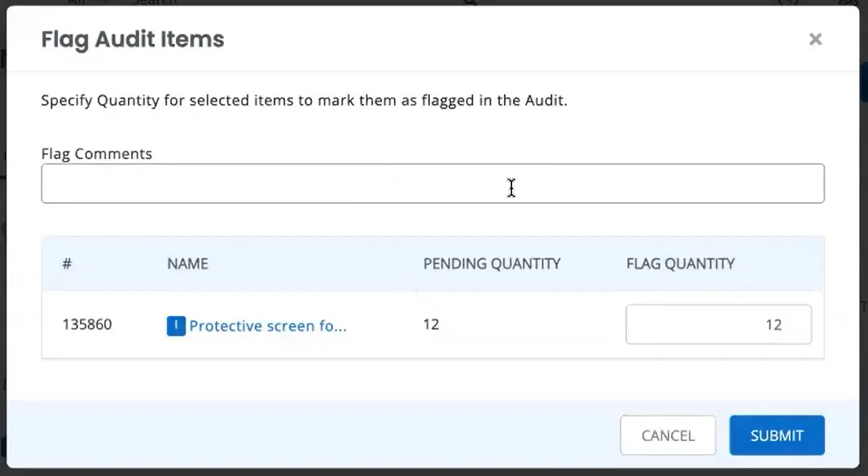
Task: Close the Flag Audit Items dialog
Action: (x=815, y=38)
